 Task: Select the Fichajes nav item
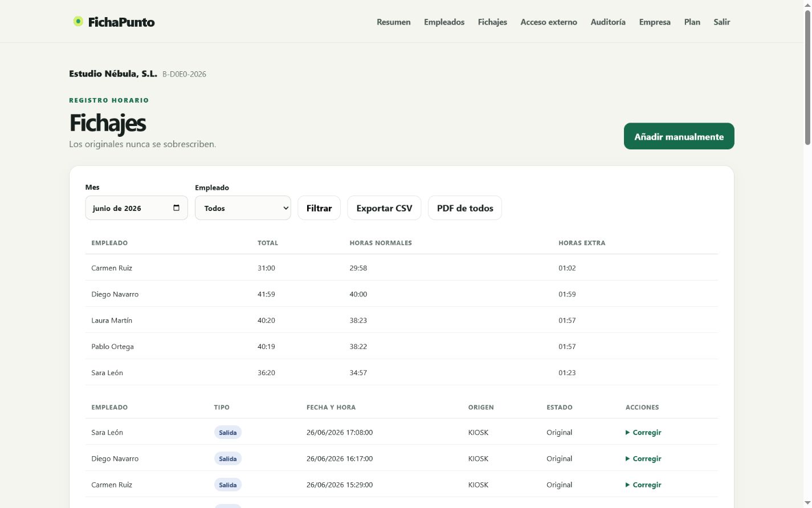(x=492, y=22)
